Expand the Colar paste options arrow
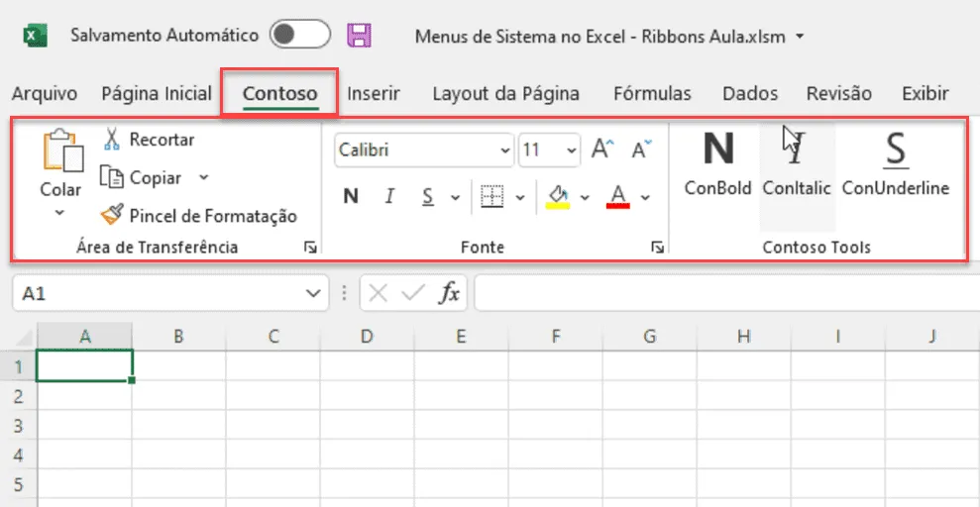 click(x=60, y=213)
